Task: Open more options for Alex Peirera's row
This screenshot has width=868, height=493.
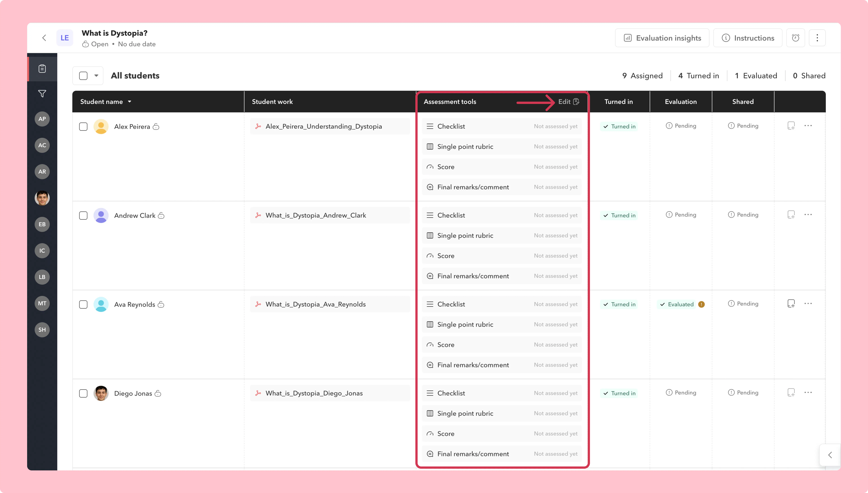Action: click(x=808, y=126)
